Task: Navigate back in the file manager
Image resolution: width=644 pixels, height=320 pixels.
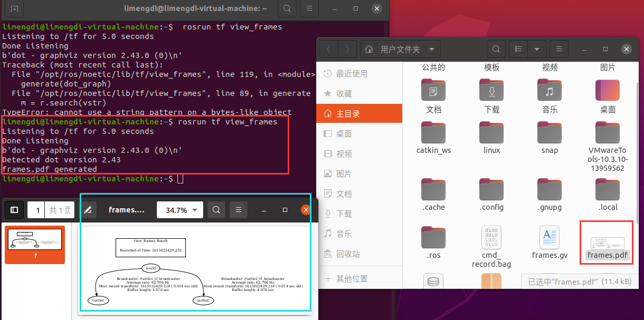Action: coord(328,49)
